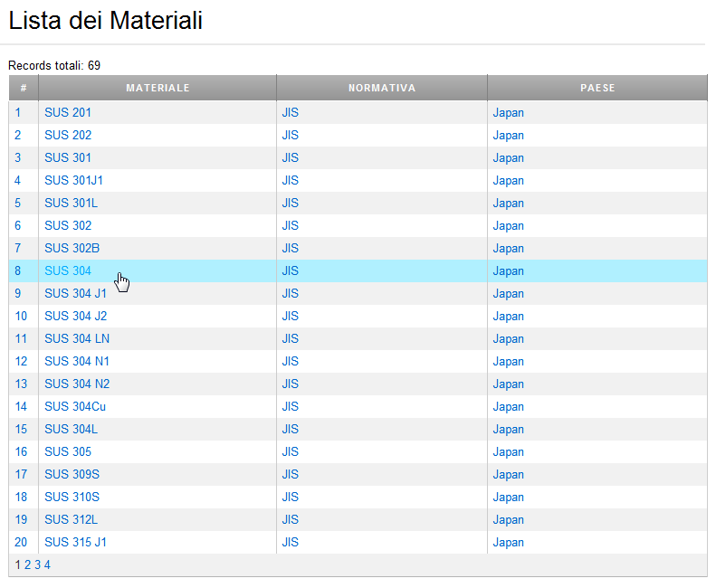Open SUS 305 material

[x=68, y=451]
